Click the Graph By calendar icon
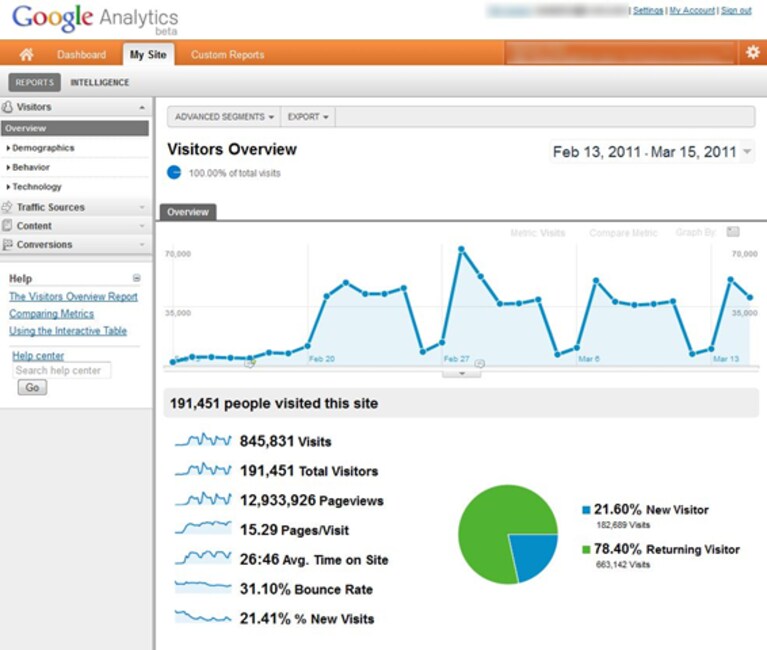 pyautogui.click(x=733, y=232)
